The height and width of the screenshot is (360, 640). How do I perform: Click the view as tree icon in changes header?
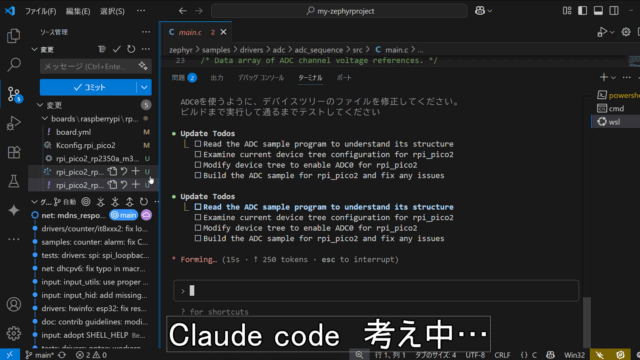pyautogui.click(x=102, y=49)
